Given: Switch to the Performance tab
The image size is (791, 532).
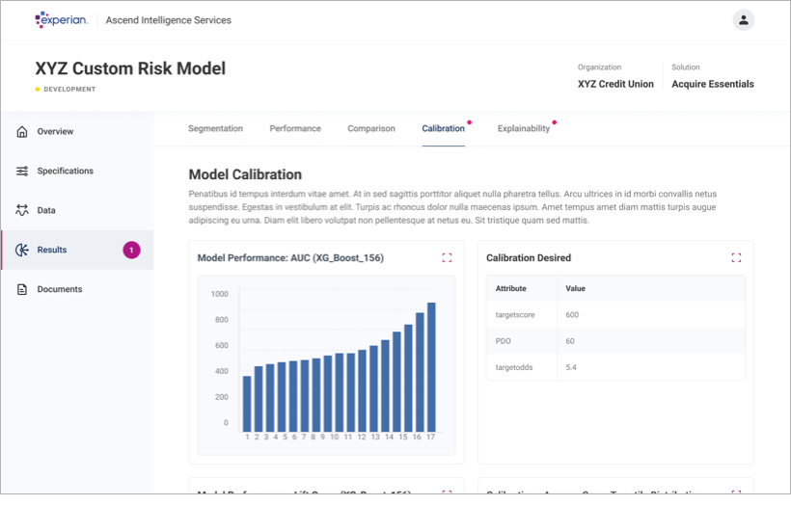Looking at the screenshot, I should [x=295, y=128].
